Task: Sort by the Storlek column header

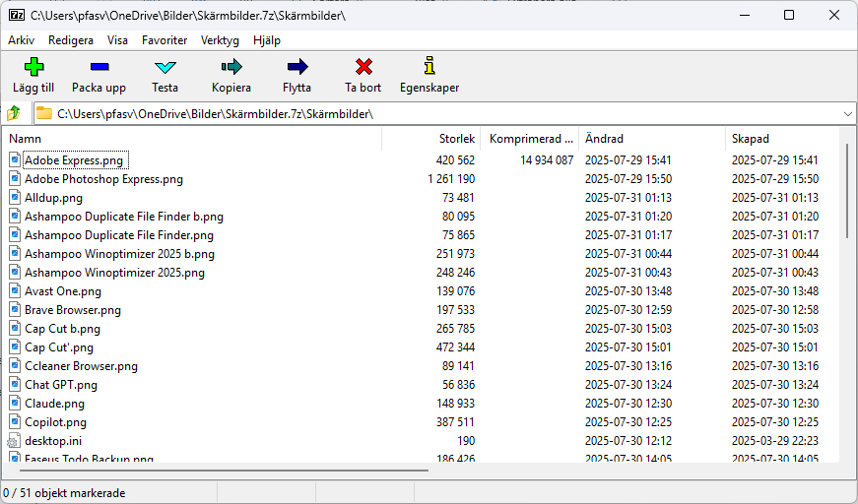Action: tap(431, 138)
